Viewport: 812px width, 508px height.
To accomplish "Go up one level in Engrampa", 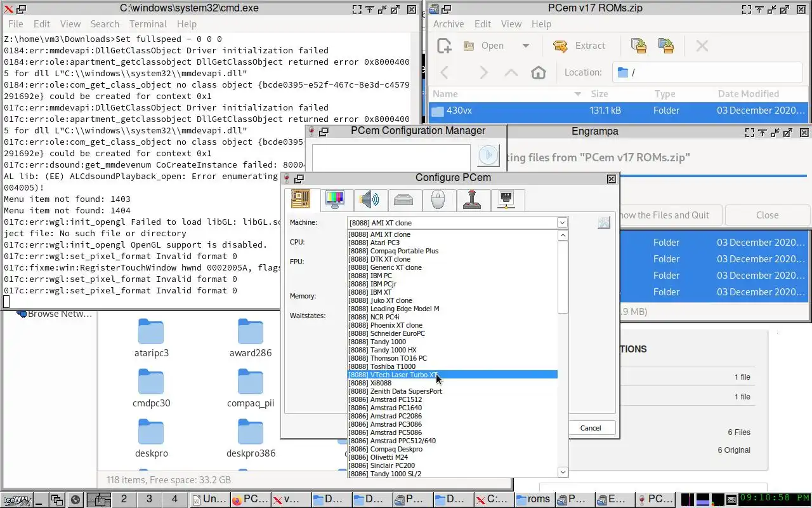I will [511, 72].
